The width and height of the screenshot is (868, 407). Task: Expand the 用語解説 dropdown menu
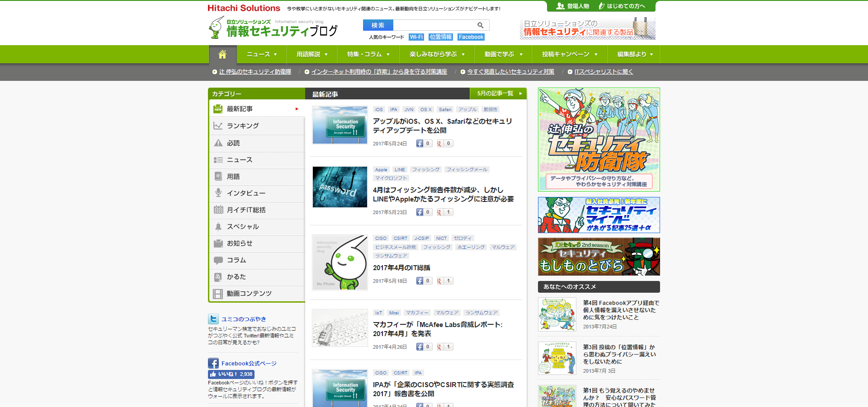[x=311, y=54]
